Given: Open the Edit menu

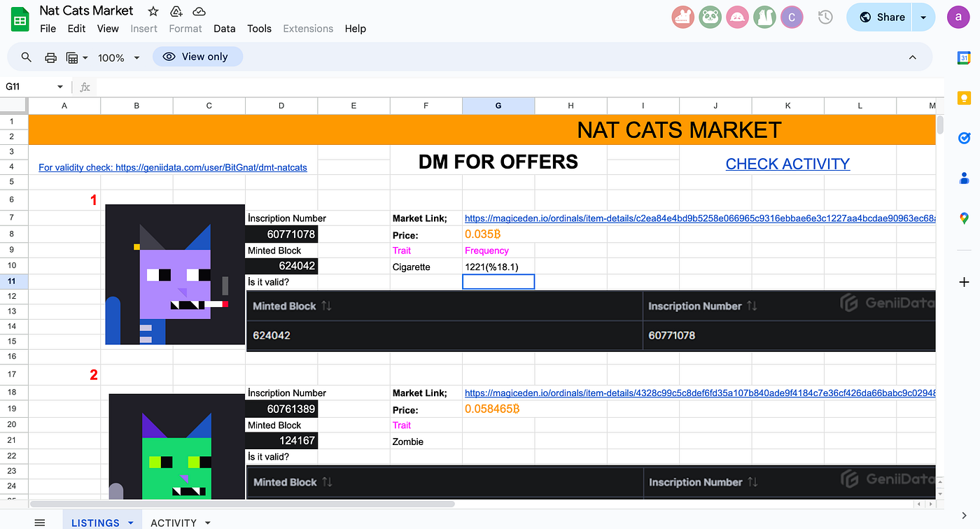Looking at the screenshot, I should coord(76,29).
